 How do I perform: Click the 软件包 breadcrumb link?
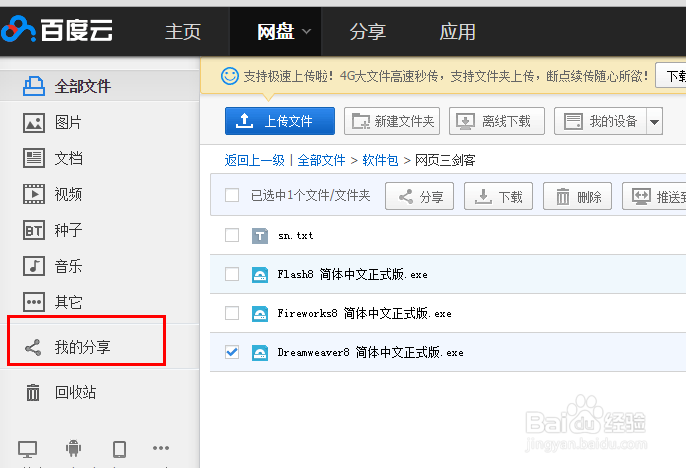click(380, 161)
